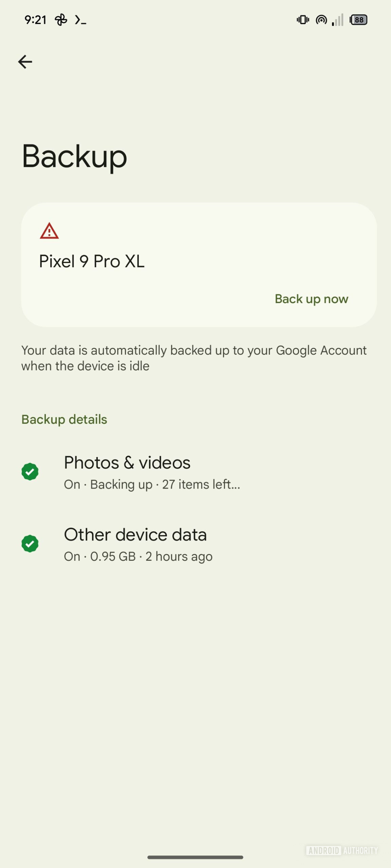Tap green checkmark beside Other device data
The image size is (391, 868).
point(30,544)
